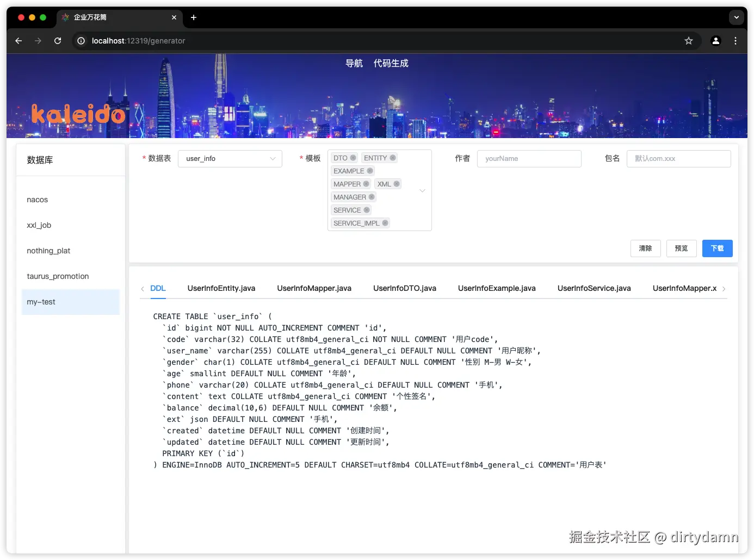Switch to the DDL tab

click(158, 288)
